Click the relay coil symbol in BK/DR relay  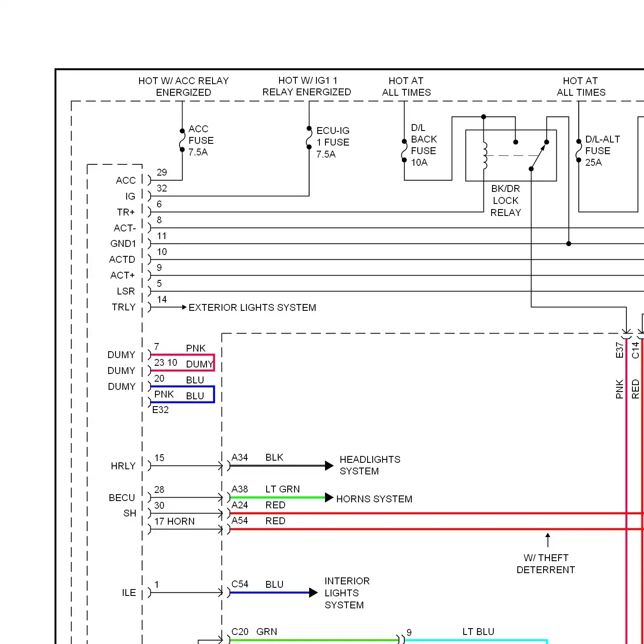coord(485,155)
